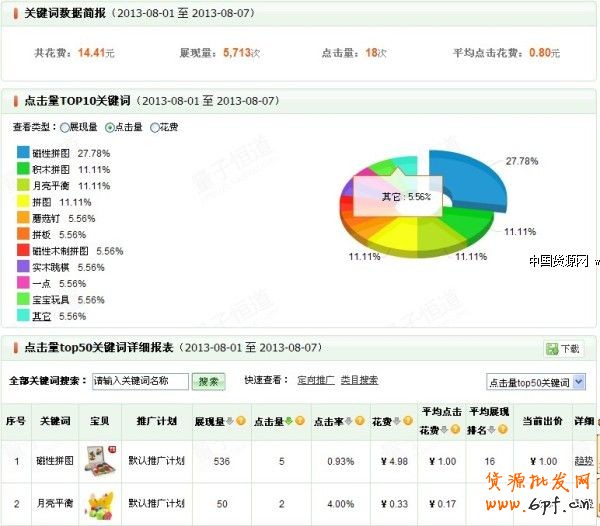Select the 展现量 radio button
Viewport: 600px width, 526px height.
pos(65,128)
